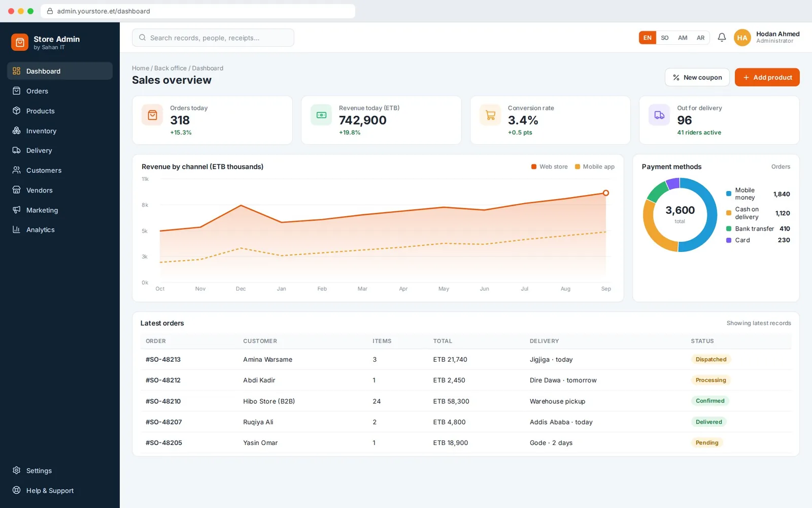
Task: Click the Pending status badge
Action: pos(707,442)
